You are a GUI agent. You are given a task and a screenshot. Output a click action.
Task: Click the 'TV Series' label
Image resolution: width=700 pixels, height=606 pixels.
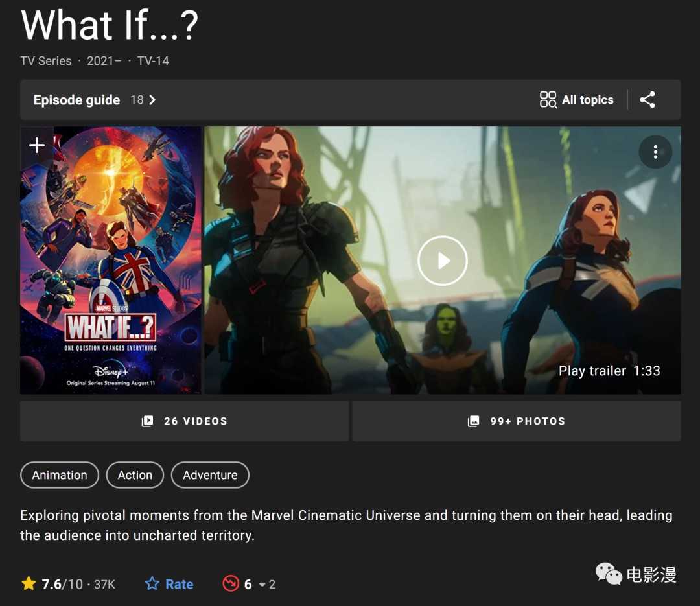point(45,61)
